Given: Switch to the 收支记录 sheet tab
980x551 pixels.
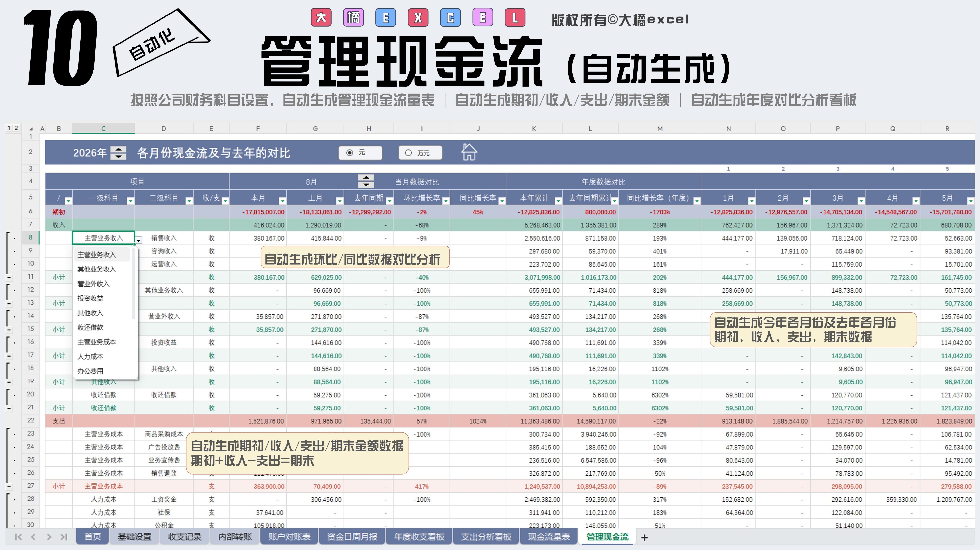Looking at the screenshot, I should pos(185,536).
